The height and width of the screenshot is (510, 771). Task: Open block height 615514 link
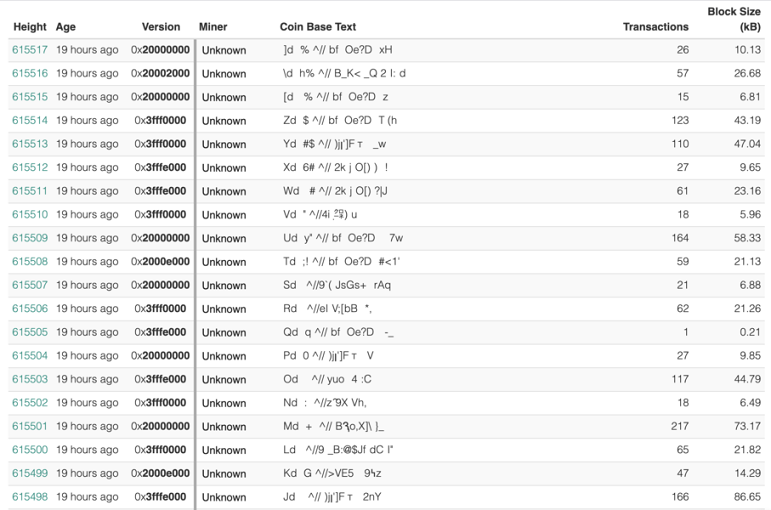pos(30,120)
